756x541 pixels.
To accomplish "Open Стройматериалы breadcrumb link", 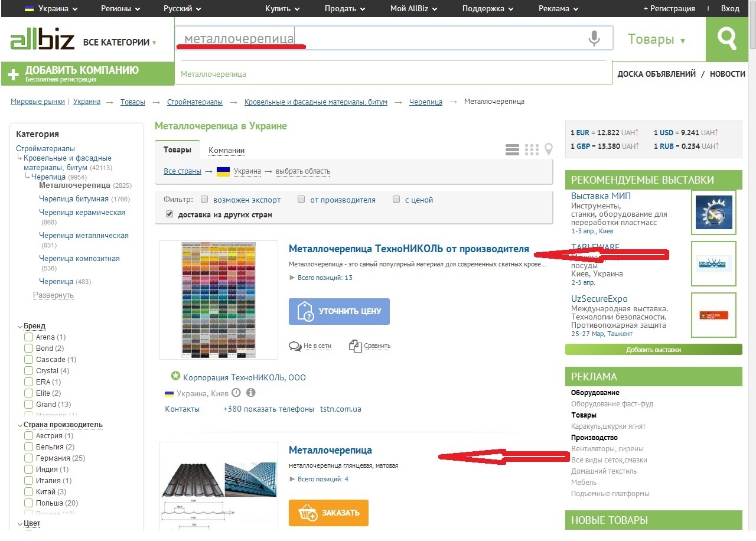I will pyautogui.click(x=195, y=102).
